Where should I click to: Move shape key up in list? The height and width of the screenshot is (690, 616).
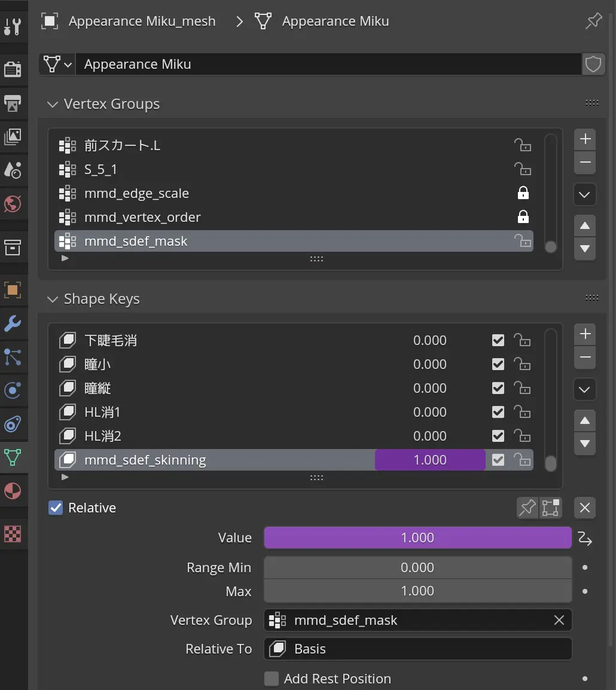click(x=585, y=421)
